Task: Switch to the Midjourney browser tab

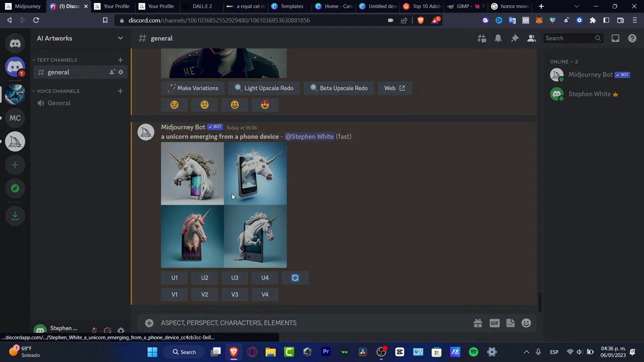Action: pyautogui.click(x=23, y=7)
